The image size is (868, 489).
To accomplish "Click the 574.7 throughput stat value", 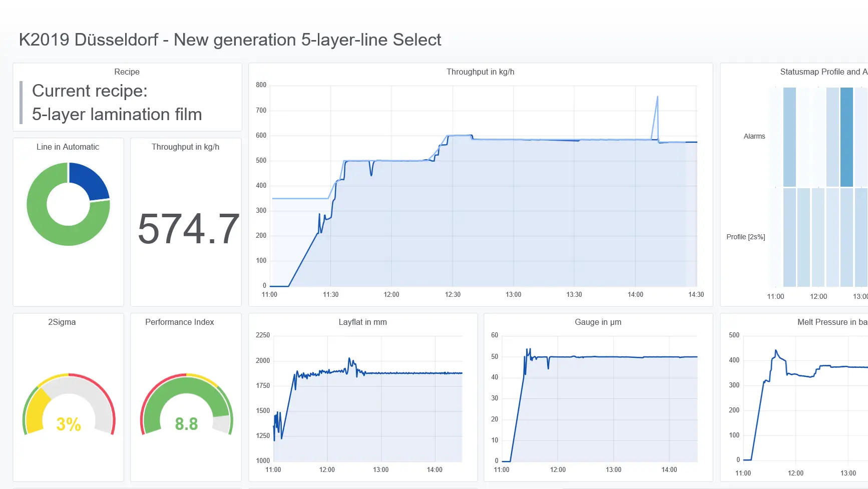I will coord(188,229).
